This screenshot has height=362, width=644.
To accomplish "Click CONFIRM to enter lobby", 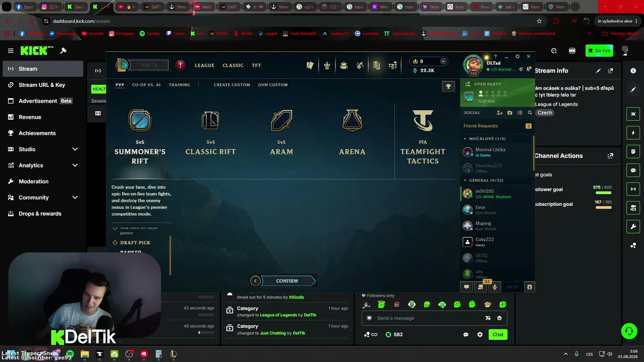I will [x=287, y=281].
